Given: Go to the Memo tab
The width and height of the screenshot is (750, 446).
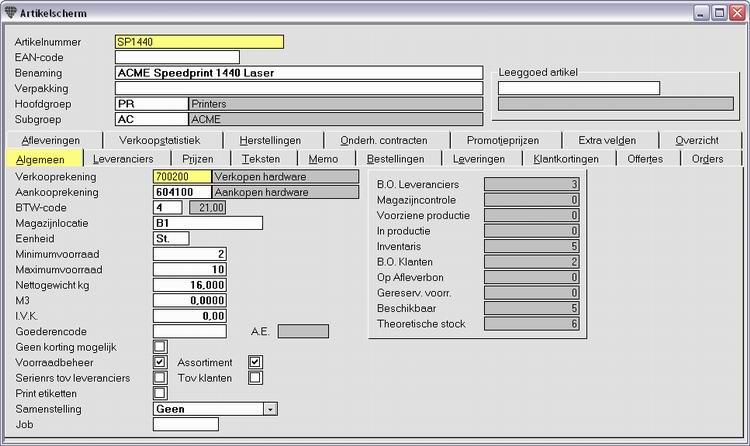Looking at the screenshot, I should pos(323,159).
